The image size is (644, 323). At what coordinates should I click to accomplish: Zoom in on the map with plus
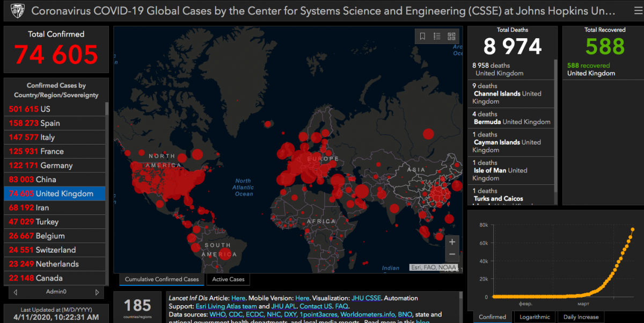452,242
